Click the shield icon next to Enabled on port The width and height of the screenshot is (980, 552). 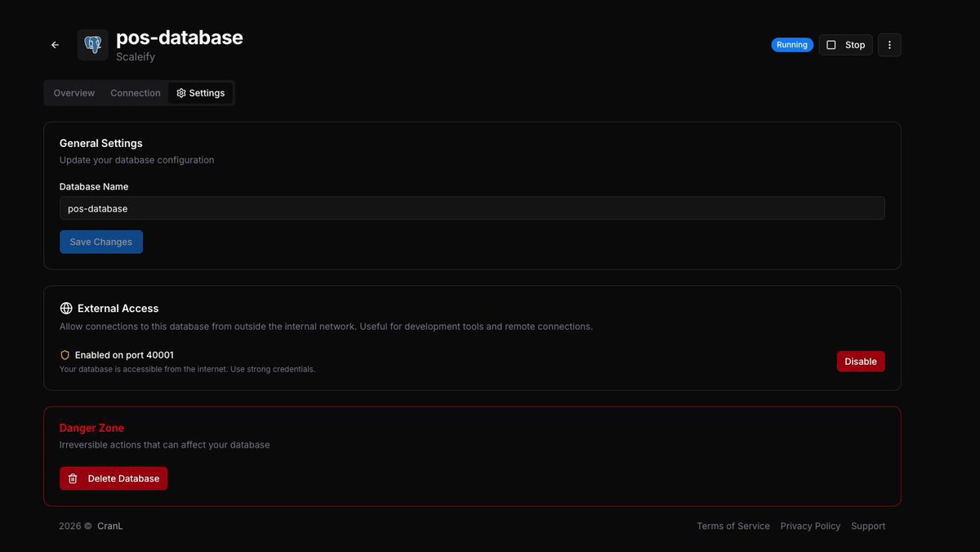(x=65, y=355)
